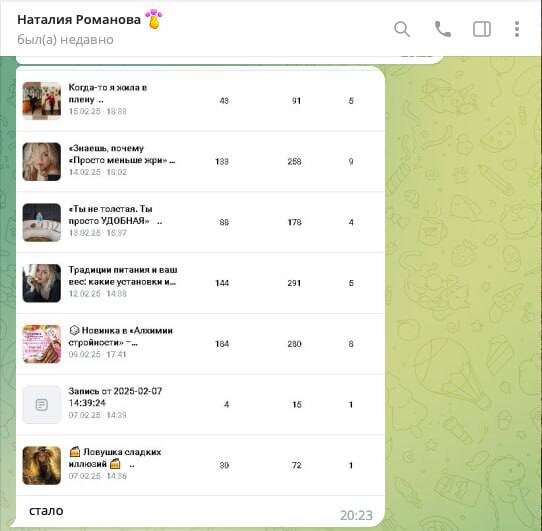This screenshot has height=531, width=542.
Task: Open thumbnail of Новинка в Алхимии стройности
Action: pyautogui.click(x=41, y=344)
